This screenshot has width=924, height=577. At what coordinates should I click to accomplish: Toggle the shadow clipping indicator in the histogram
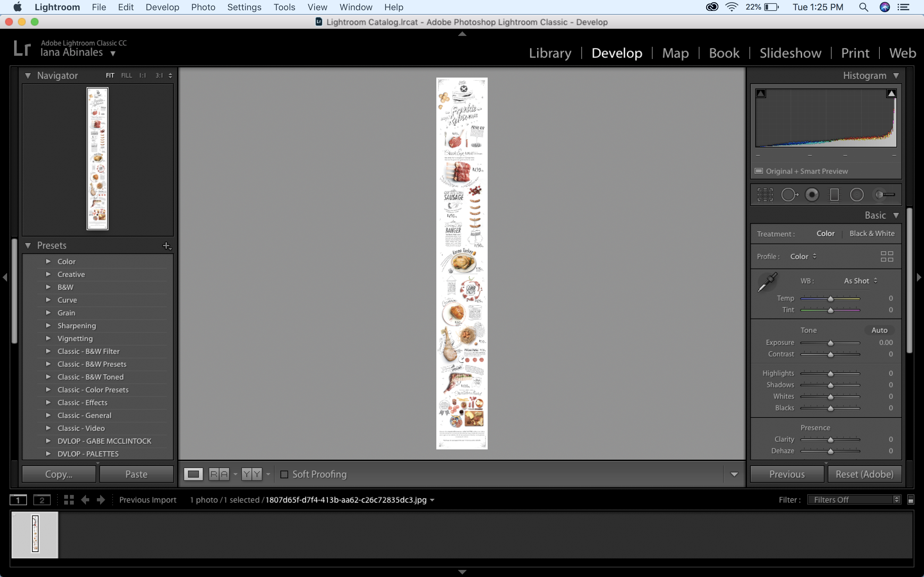click(761, 94)
